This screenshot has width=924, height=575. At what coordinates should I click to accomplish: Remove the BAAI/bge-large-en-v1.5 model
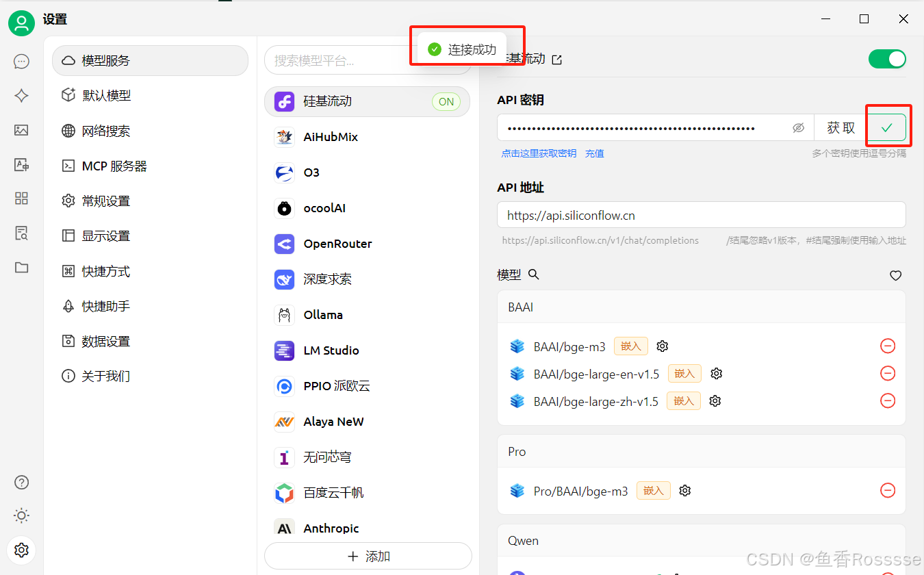click(x=888, y=373)
